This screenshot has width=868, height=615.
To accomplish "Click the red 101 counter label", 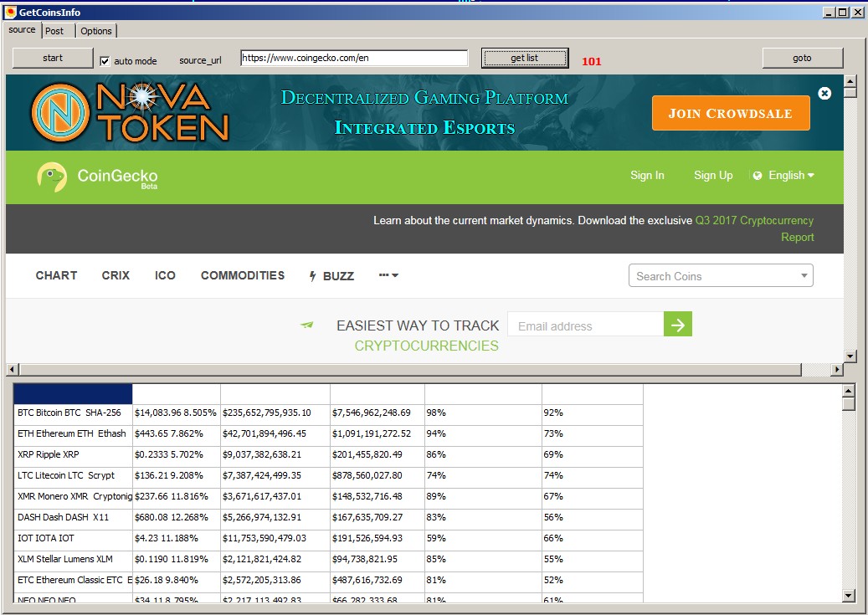I will tap(591, 61).
